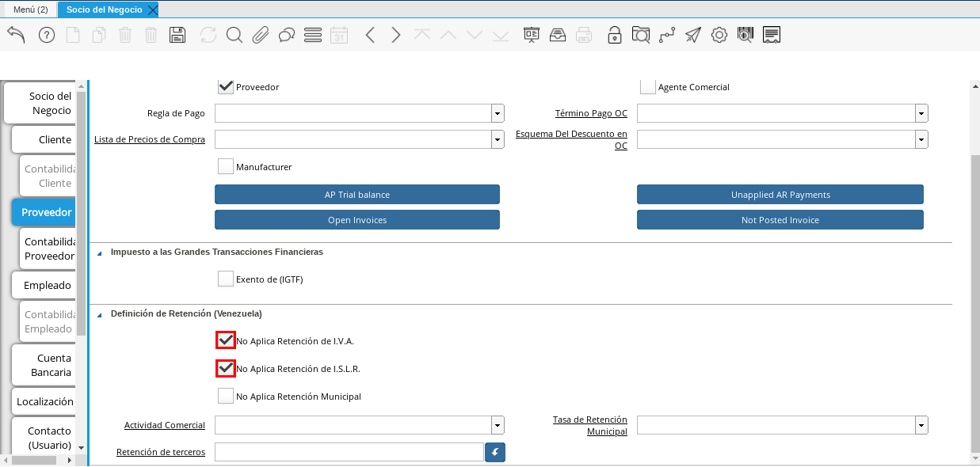Go to next record arrow
Image resolution: width=980 pixels, height=467 pixels.
(396, 35)
